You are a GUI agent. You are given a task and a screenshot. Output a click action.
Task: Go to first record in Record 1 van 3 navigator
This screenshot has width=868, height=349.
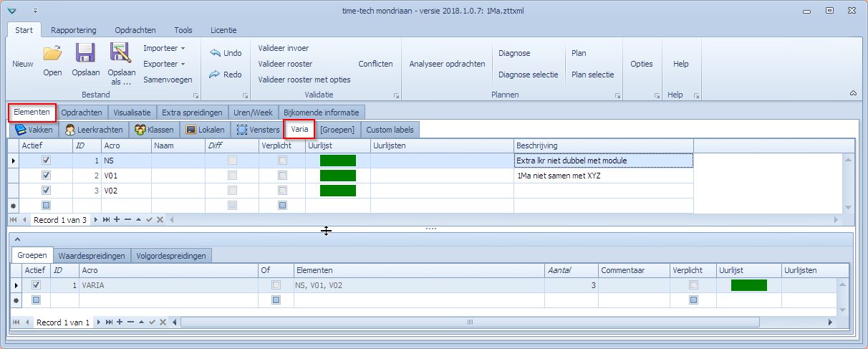pyautogui.click(x=14, y=220)
